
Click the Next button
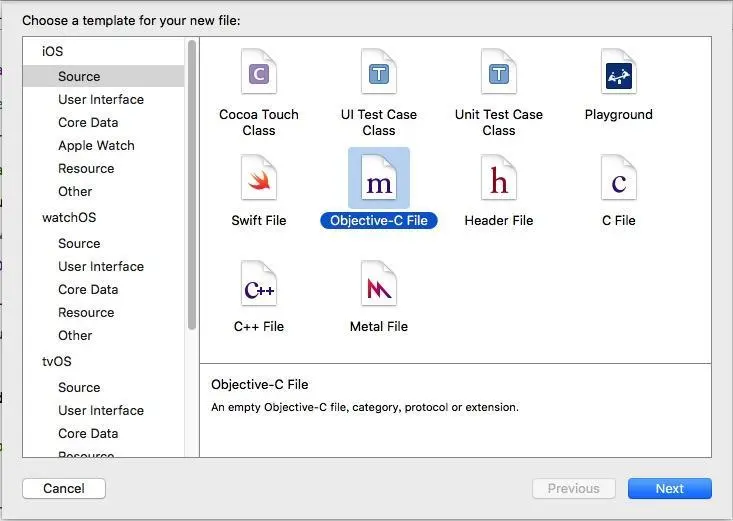[x=670, y=488]
